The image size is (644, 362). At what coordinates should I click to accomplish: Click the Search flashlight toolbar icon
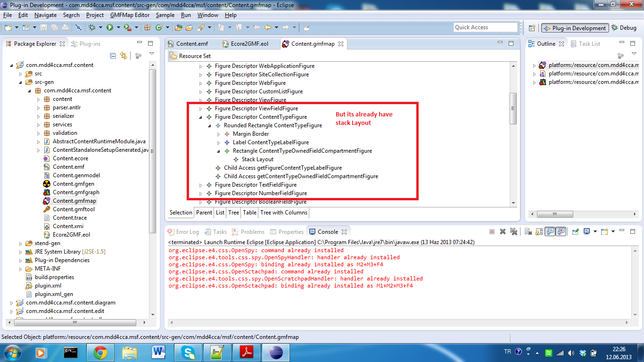click(x=200, y=28)
